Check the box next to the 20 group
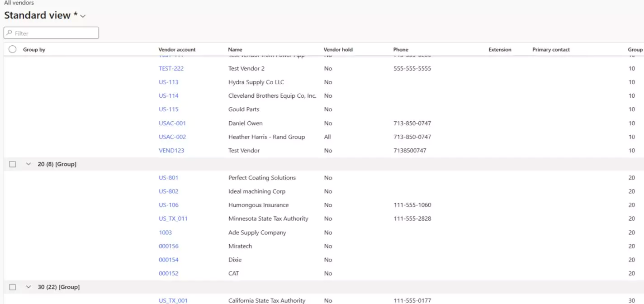Viewport: 644px width, 304px height. 12,164
